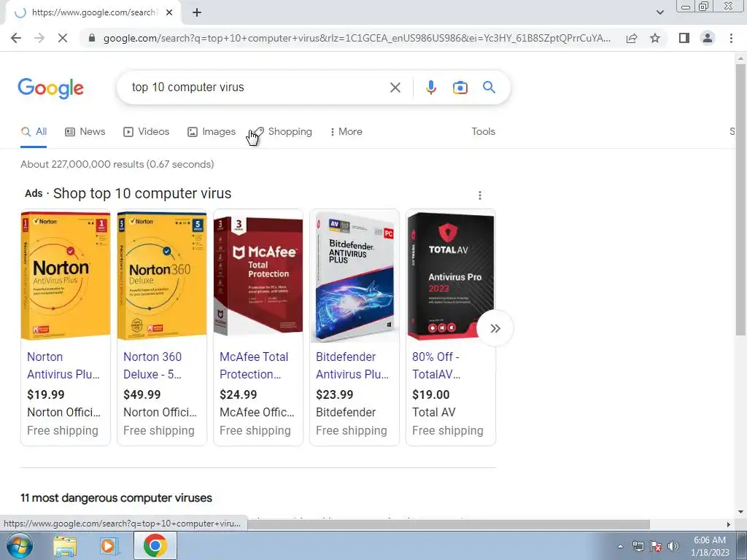The image size is (747, 560).
Task: Submit search with the magnifier icon
Action: pos(489,87)
